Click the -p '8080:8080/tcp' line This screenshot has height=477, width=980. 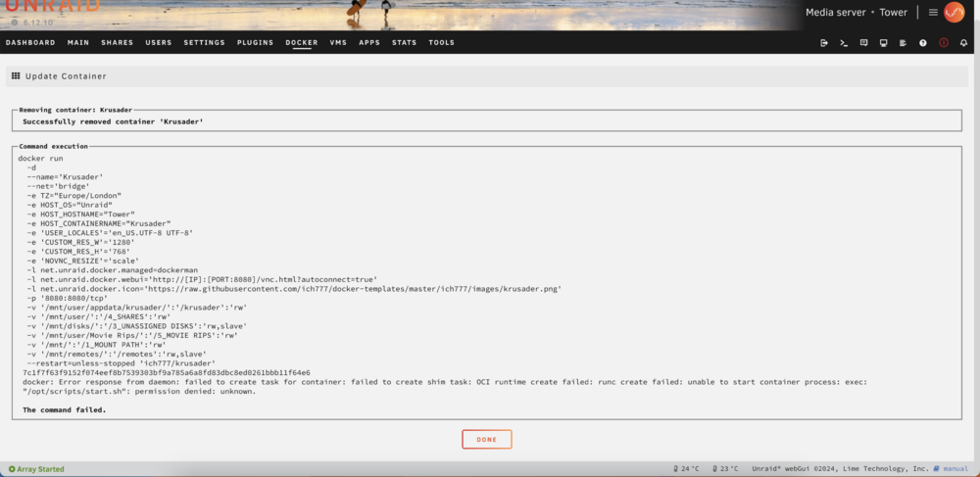click(x=68, y=299)
